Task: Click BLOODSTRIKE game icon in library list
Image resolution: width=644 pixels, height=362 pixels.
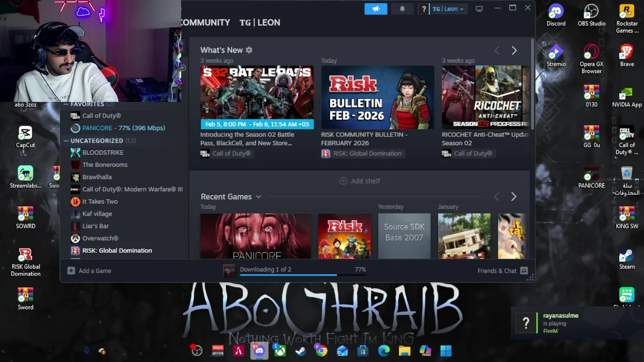Action: (x=75, y=152)
